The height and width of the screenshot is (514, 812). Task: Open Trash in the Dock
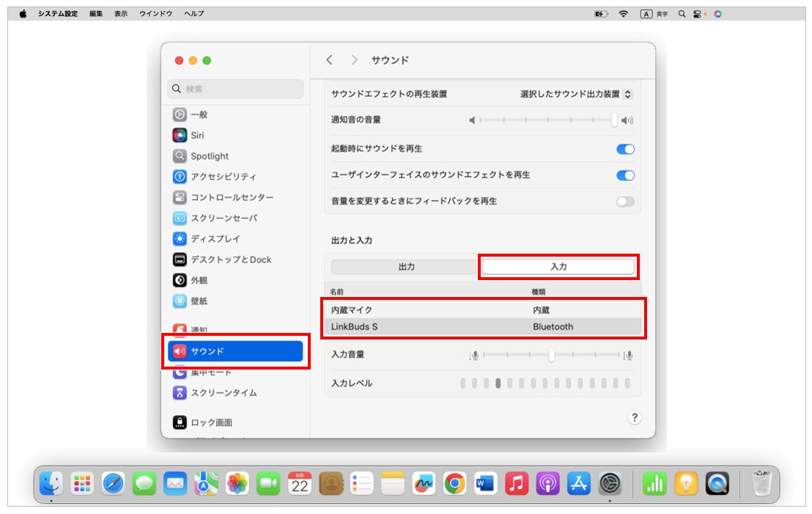[x=761, y=483]
